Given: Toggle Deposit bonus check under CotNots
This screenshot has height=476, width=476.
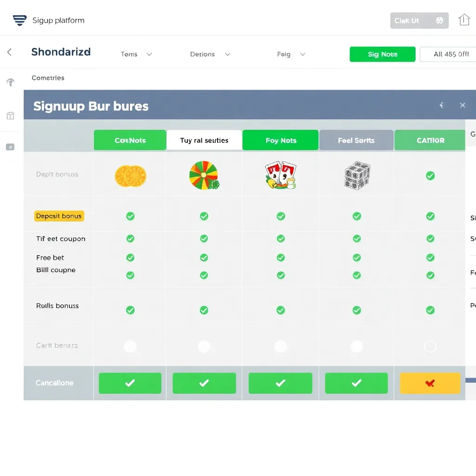Looking at the screenshot, I should click(130, 216).
